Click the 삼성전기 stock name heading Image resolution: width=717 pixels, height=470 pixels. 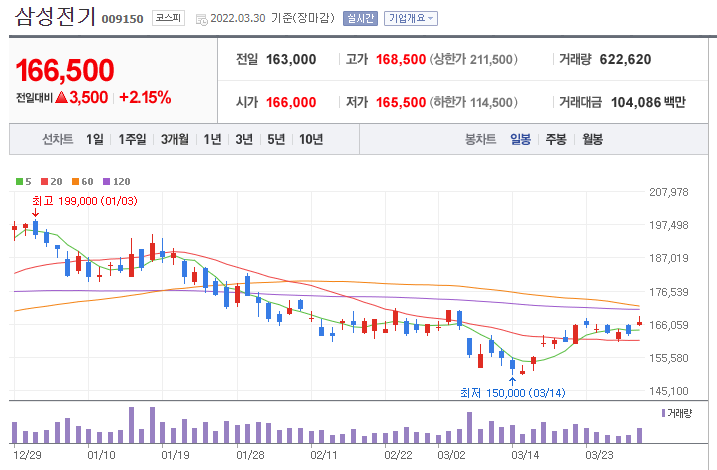pyautogui.click(x=55, y=16)
